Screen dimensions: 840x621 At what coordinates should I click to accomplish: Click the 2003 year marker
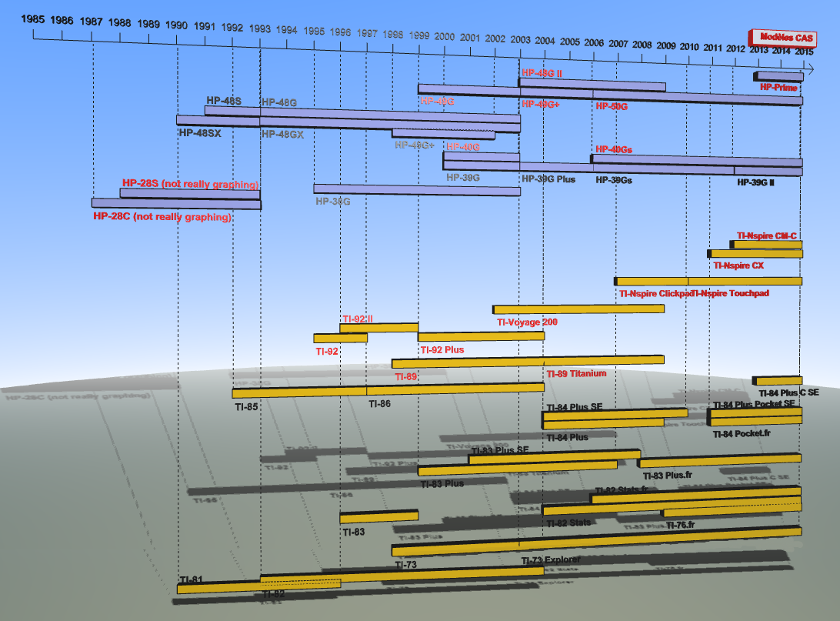tap(520, 40)
